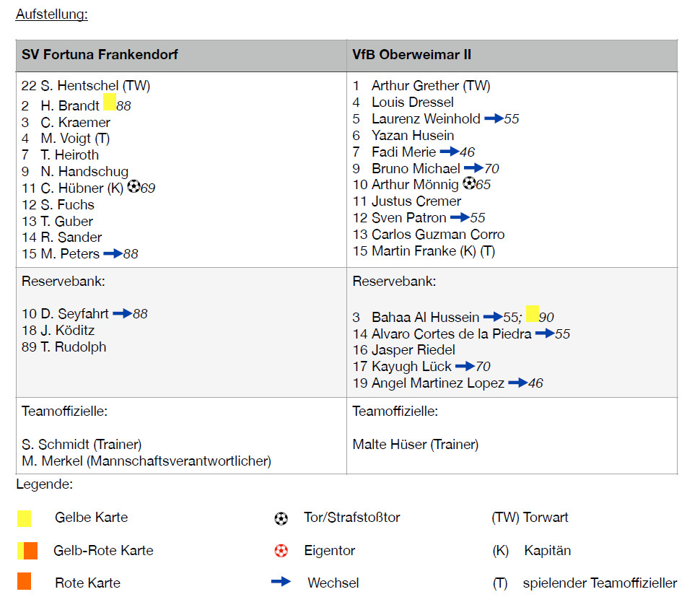Click substitution arrow beside Angel Martinez Lopez

tap(517, 383)
